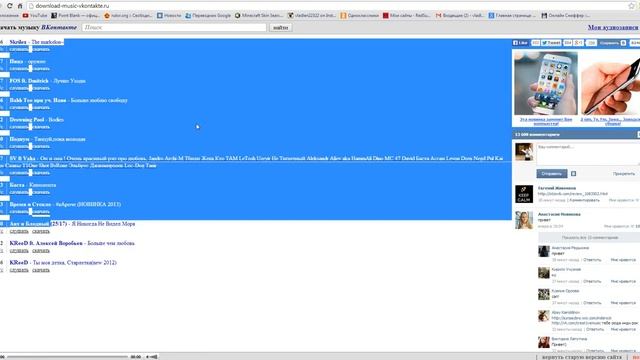Click the Drowning Pool artist link
The height and width of the screenshot is (360, 640).
coord(27,120)
